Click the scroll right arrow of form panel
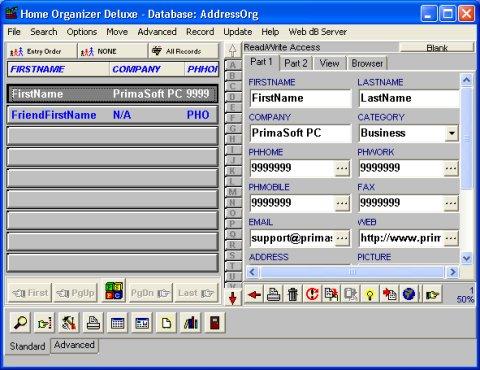Image resolution: width=480 pixels, height=370 pixels. click(x=453, y=272)
